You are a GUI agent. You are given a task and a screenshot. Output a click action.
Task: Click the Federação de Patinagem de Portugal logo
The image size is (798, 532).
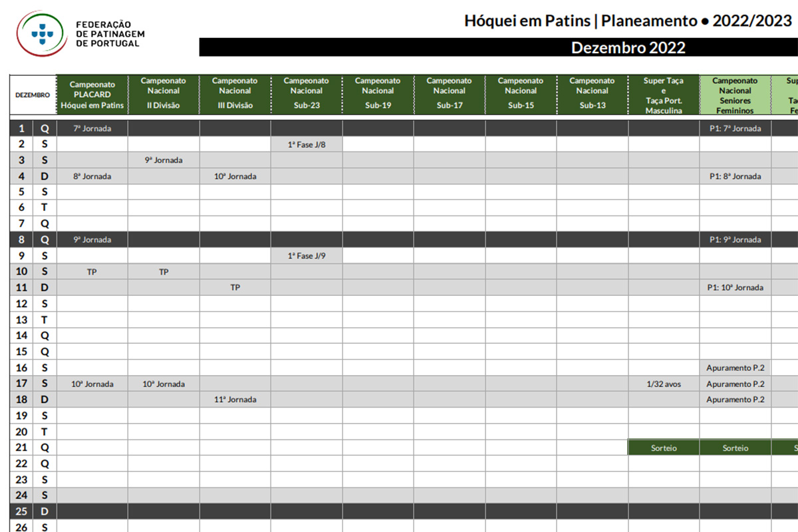(x=80, y=33)
